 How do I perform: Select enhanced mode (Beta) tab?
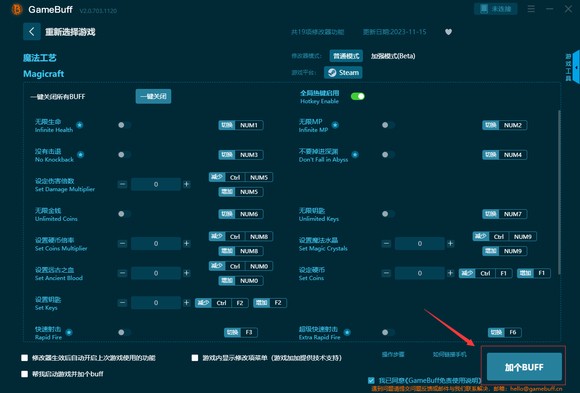(x=393, y=56)
